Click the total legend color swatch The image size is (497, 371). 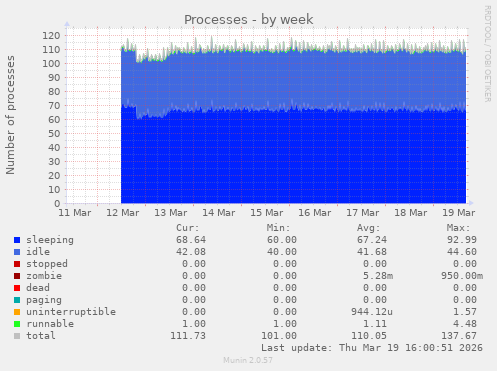point(17,336)
